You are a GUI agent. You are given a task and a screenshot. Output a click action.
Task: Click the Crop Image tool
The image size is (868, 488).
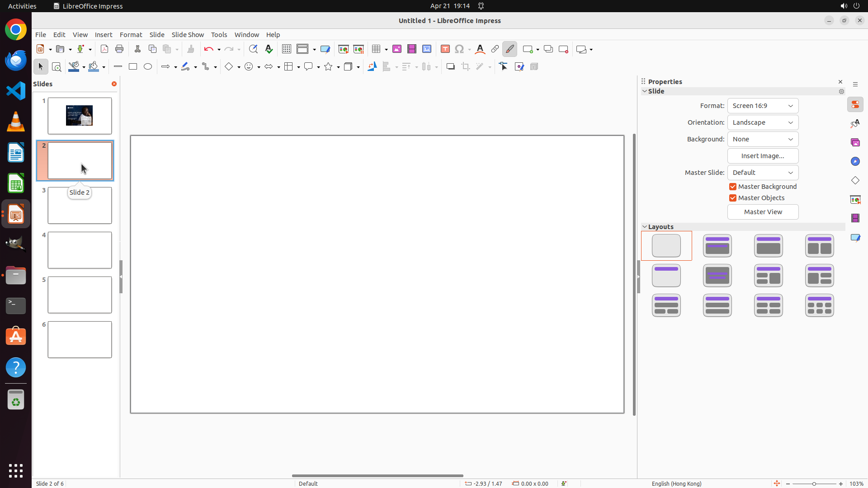click(466, 67)
